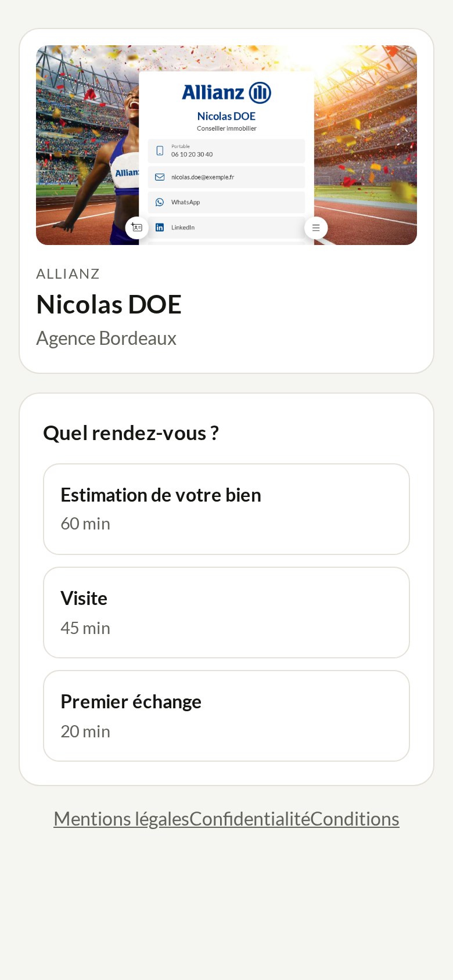Click the Agence Bordeaux subtitle

tap(106, 338)
